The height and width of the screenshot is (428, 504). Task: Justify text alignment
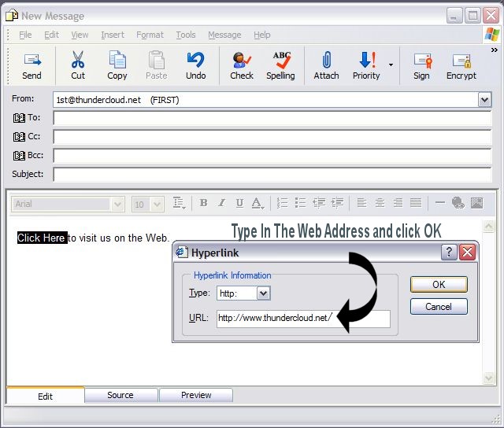(416, 203)
